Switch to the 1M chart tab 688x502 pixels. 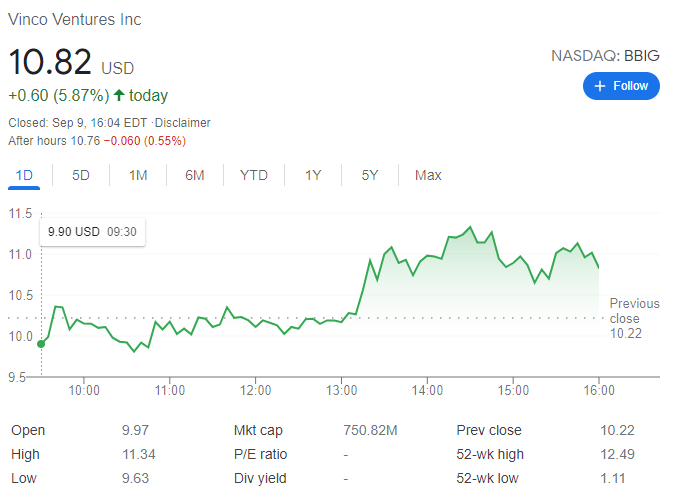138,175
